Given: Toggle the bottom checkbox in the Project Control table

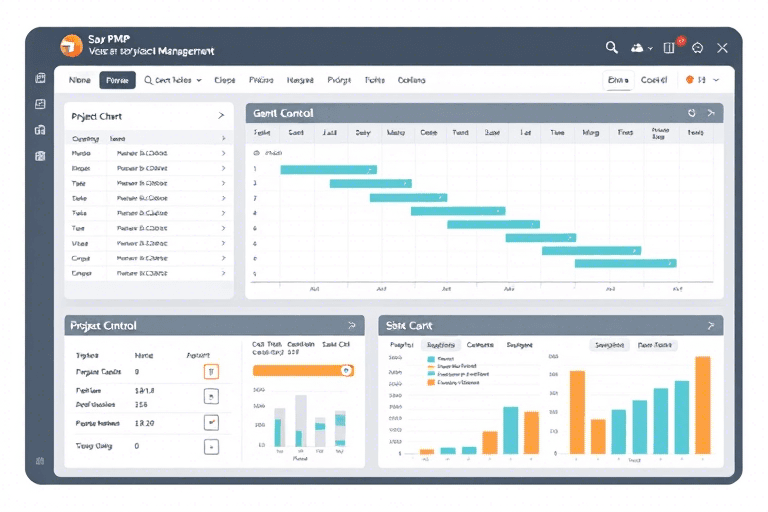Looking at the screenshot, I should (x=211, y=447).
